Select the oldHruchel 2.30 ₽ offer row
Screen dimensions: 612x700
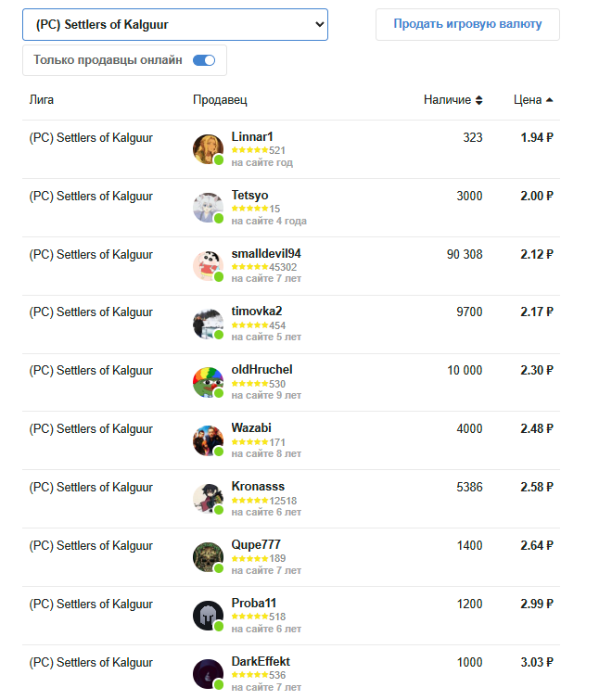(x=291, y=383)
